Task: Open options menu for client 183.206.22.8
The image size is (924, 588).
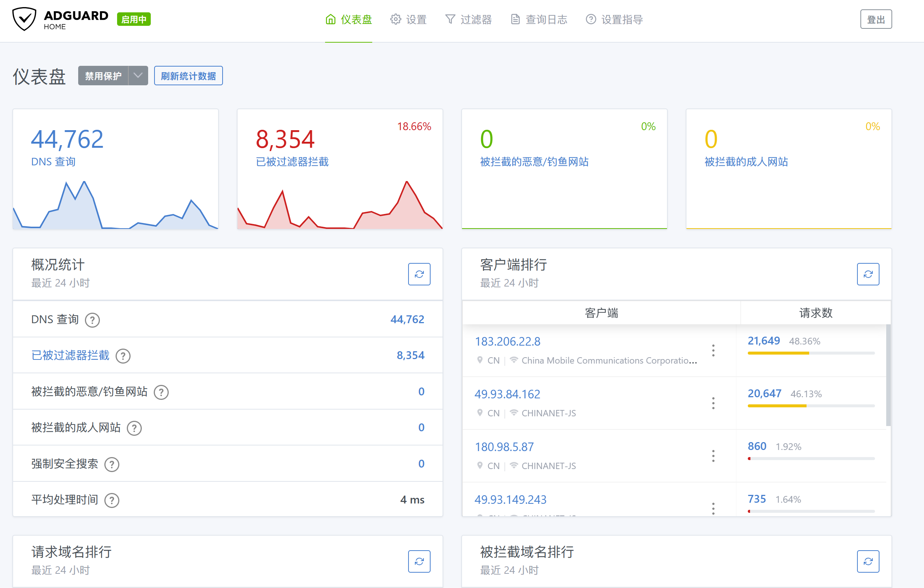Action: pos(713,350)
